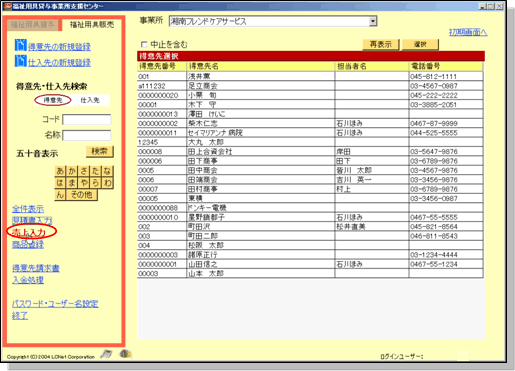Click the 名称 input field

(x=87, y=135)
